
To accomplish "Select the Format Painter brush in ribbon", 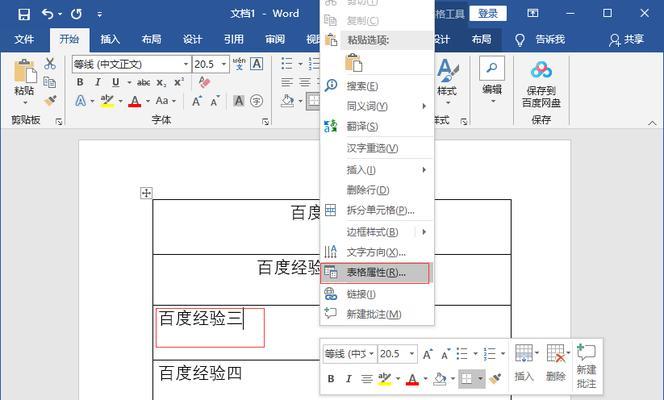I will (50, 101).
